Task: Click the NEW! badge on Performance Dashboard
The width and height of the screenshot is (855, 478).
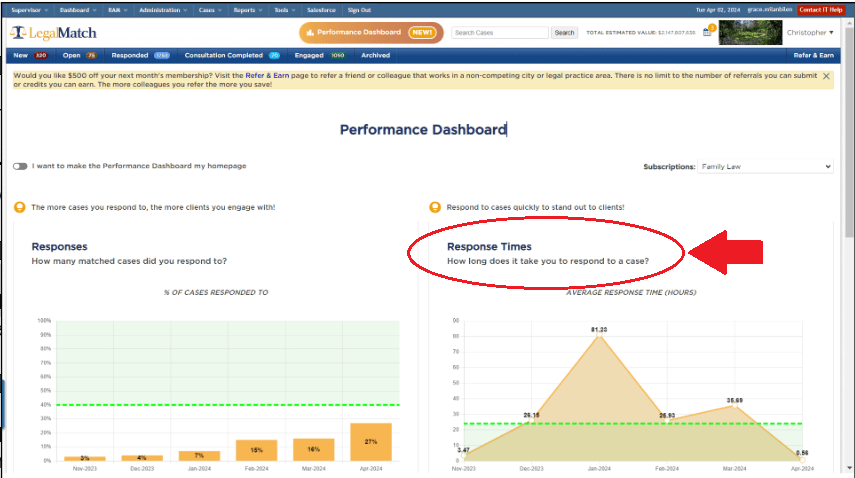Action: (421, 32)
